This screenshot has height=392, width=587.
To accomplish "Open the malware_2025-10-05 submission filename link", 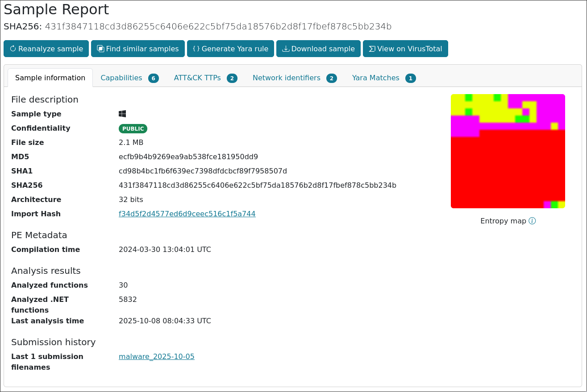I will coord(157,356).
